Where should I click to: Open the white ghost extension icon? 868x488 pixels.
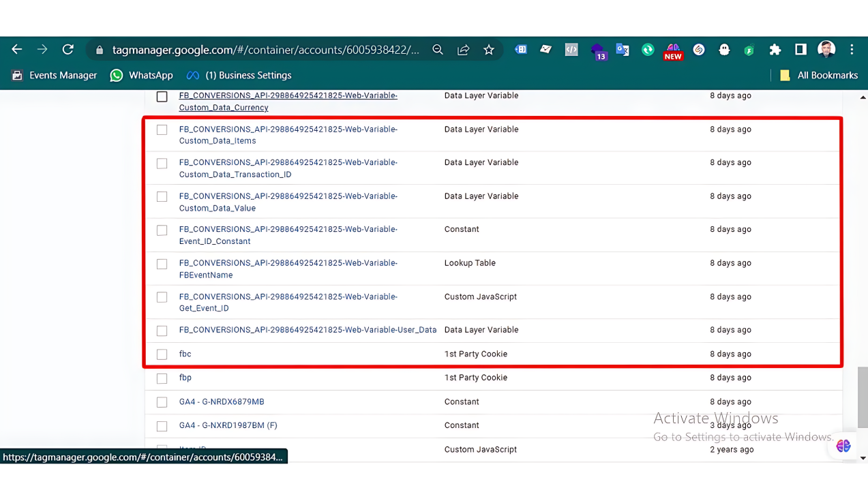(724, 50)
